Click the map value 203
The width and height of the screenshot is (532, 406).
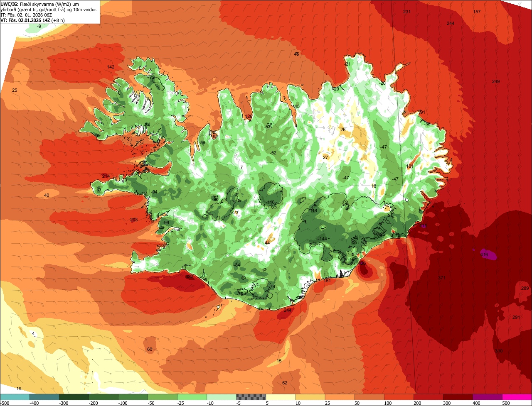[134, 220]
